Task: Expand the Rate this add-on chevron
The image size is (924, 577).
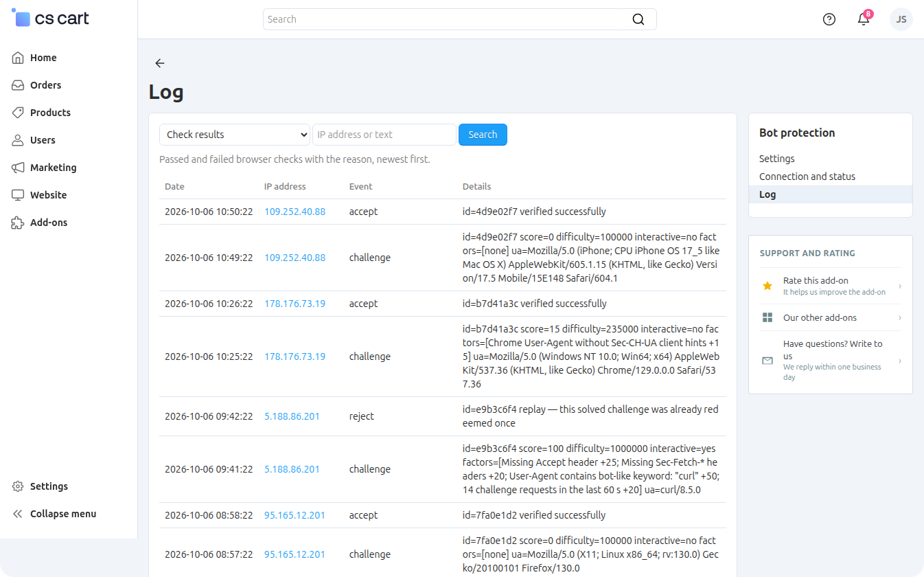Action: click(900, 286)
